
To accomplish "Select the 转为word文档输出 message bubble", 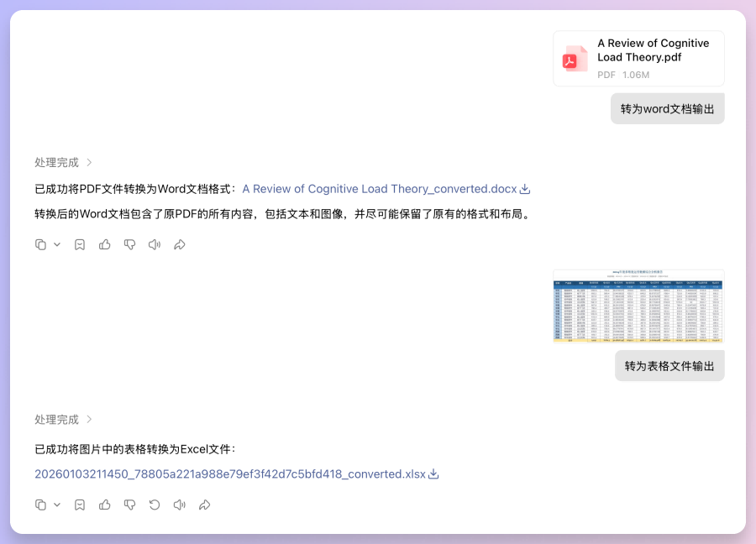I will click(x=667, y=108).
